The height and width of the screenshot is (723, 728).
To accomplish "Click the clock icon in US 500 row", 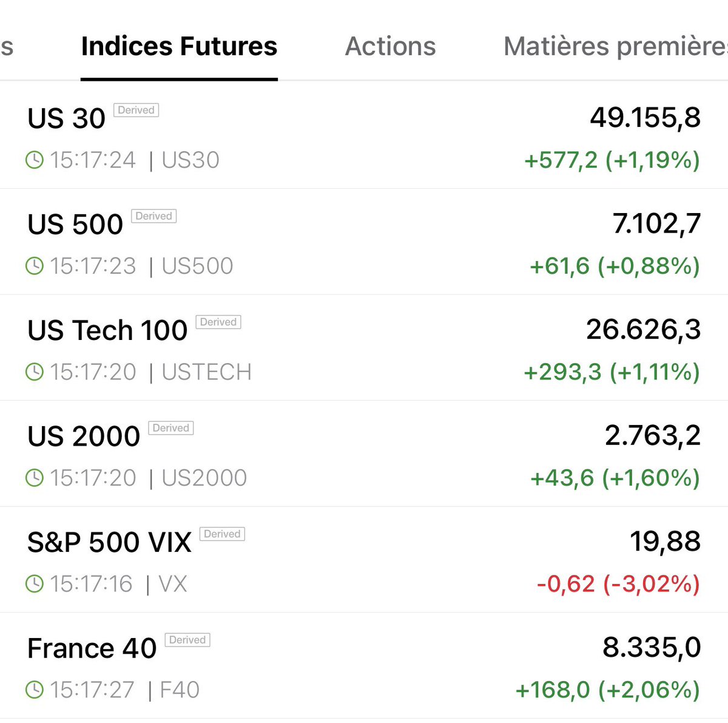I will pyautogui.click(x=35, y=266).
